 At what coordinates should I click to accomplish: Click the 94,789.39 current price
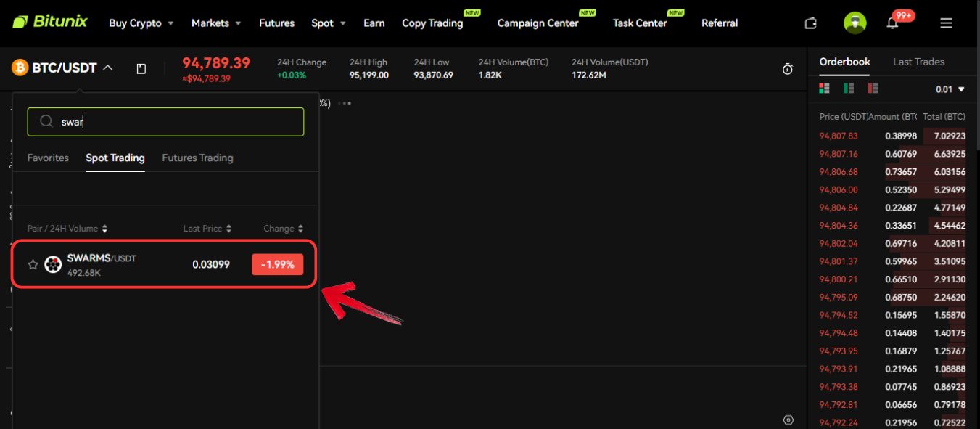[x=216, y=63]
